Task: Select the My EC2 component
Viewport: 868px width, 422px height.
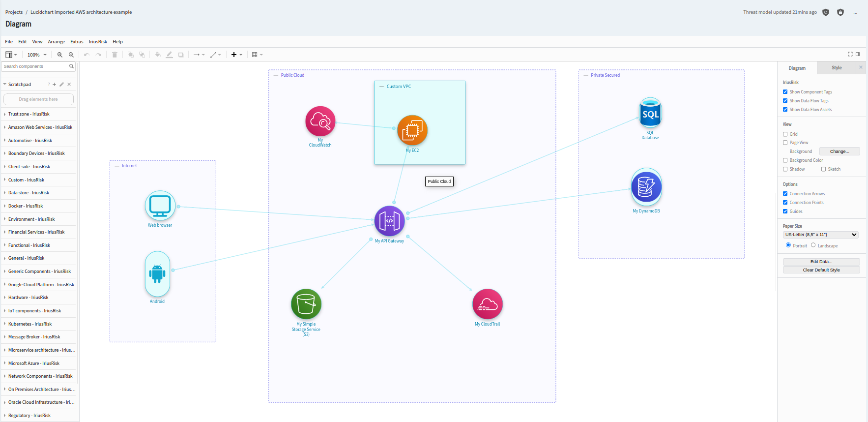Action: tap(412, 130)
